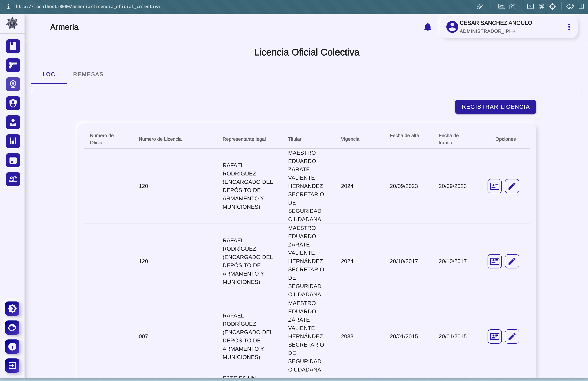Edit the license dated 20/09/2023
This screenshot has height=381, width=588.
(x=512, y=186)
